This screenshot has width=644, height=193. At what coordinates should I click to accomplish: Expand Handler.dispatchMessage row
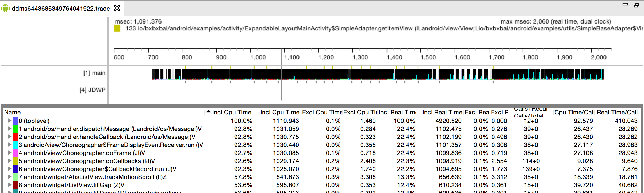click(9, 129)
